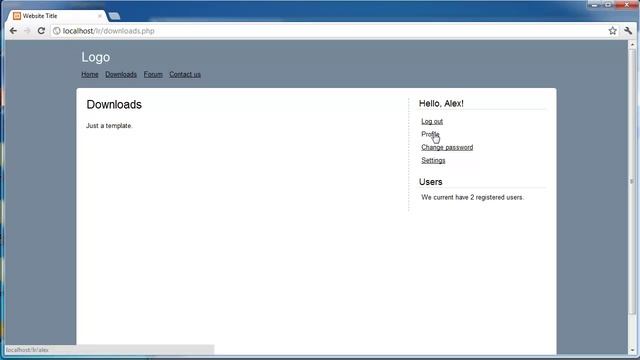This screenshot has height=360, width=640.
Task: Click the Logo site title
Action: pos(96,57)
